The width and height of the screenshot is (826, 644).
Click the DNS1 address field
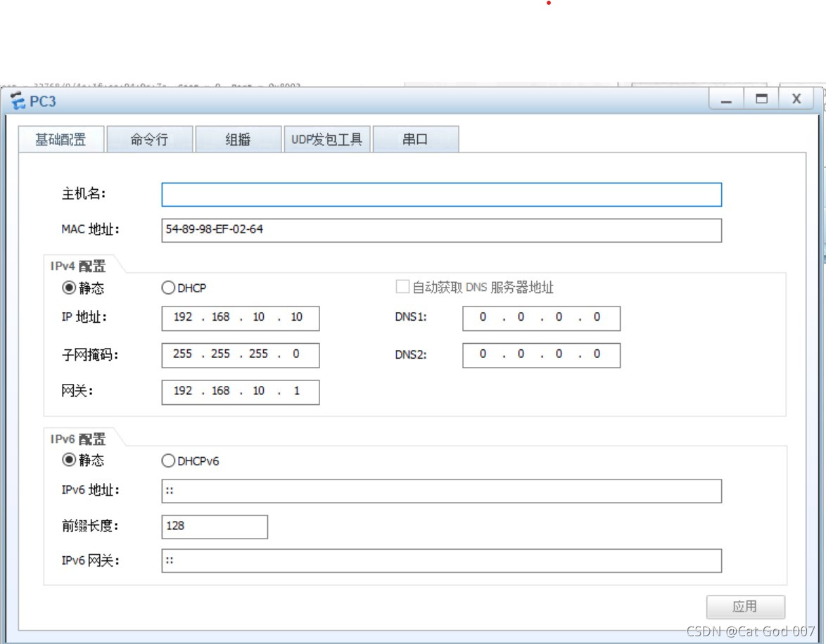point(542,318)
